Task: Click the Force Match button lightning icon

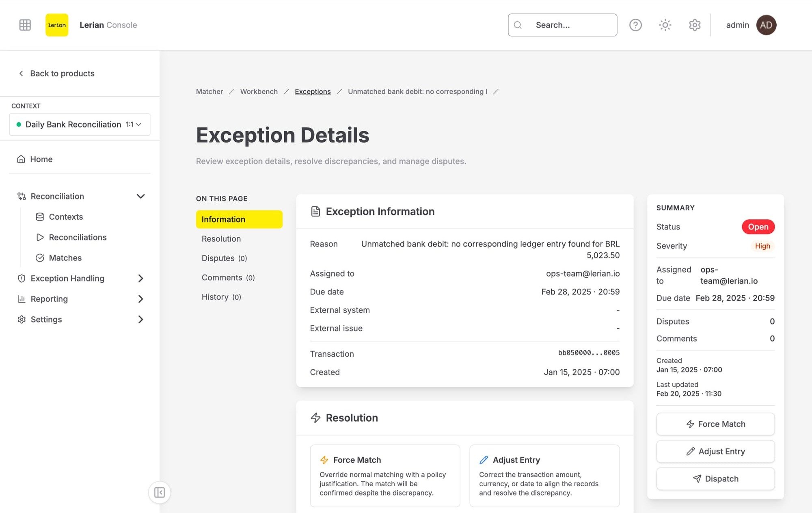Action: (x=690, y=424)
